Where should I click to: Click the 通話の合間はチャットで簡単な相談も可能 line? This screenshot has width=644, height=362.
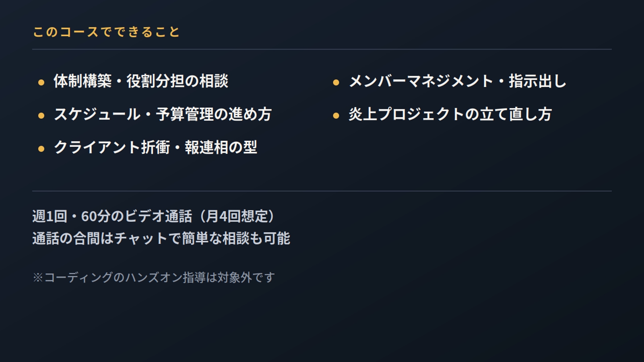pos(161,238)
